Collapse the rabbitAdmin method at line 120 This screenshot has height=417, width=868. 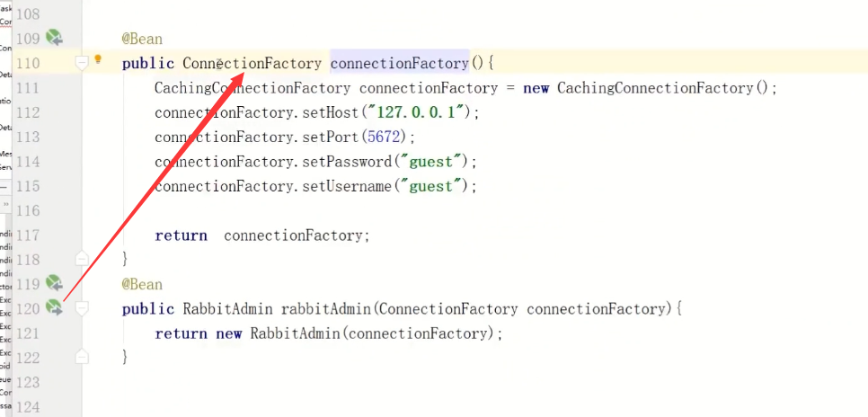click(x=82, y=308)
